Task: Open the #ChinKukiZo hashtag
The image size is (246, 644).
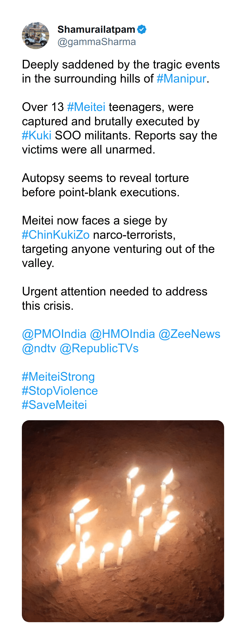Action: pos(56,235)
